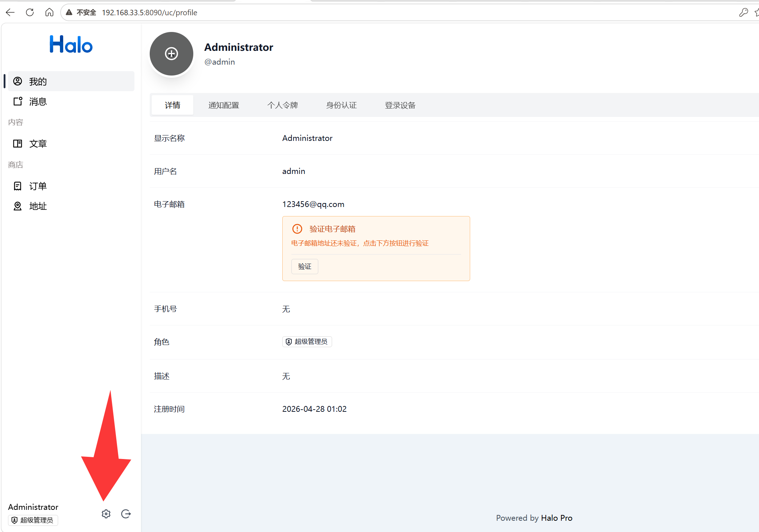759x532 pixels.
Task: Go to 文章 articles in the sidebar
Action: (x=38, y=144)
